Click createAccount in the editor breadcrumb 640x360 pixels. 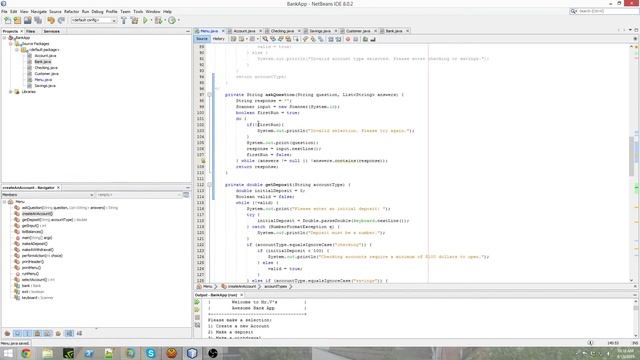(x=242, y=287)
